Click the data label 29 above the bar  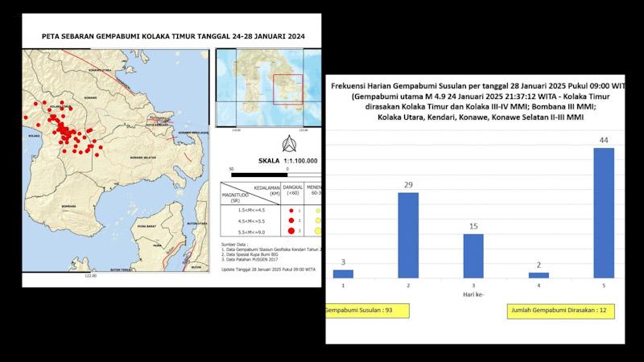[x=408, y=185]
